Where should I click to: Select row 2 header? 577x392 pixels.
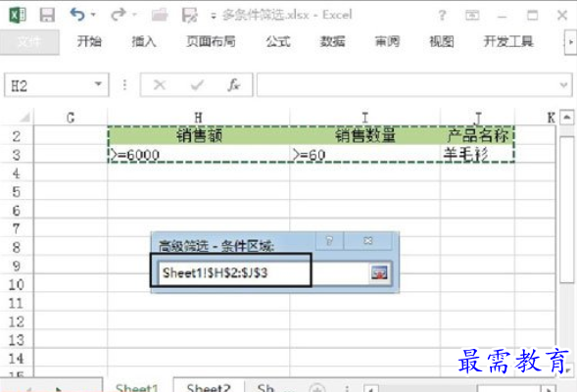click(17, 136)
